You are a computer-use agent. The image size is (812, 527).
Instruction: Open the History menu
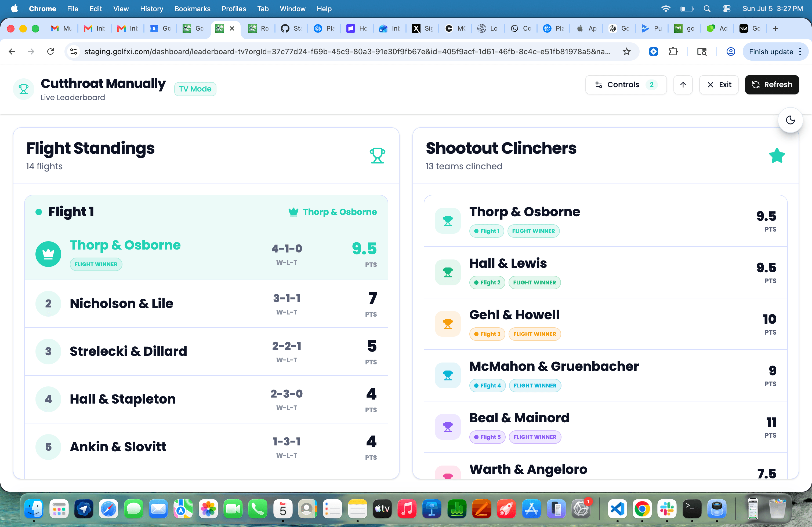[151, 9]
